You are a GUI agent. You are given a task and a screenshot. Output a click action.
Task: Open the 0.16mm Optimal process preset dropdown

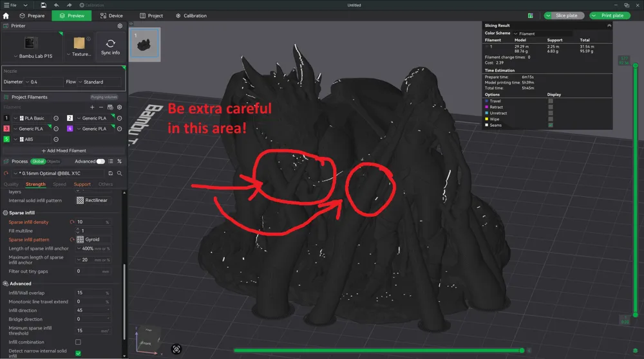(59, 173)
